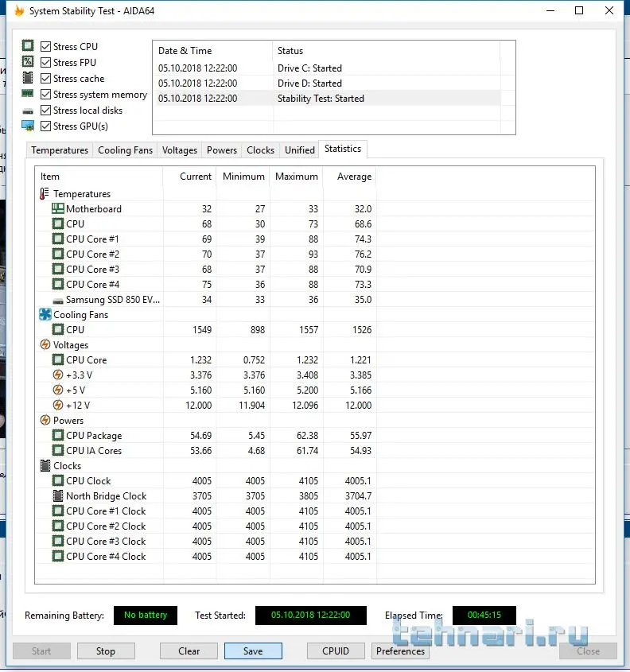Click the CPU IA Cores icon
Screen dimensions: 630x672
[x=58, y=450]
